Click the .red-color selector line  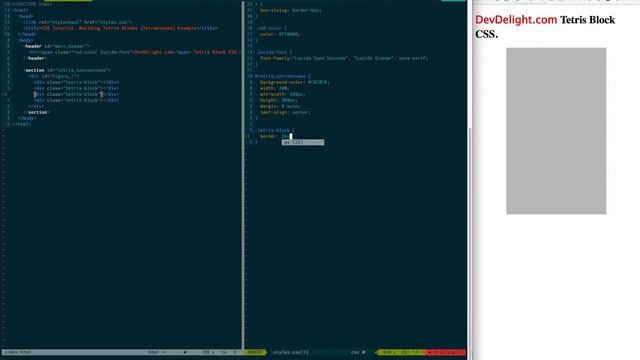[x=271, y=28]
